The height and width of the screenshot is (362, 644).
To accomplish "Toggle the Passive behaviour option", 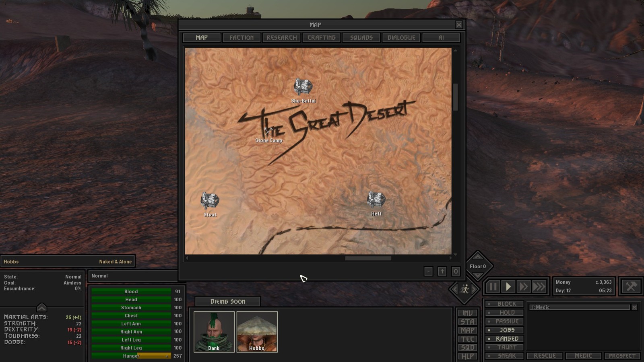I will pyautogui.click(x=505, y=321).
